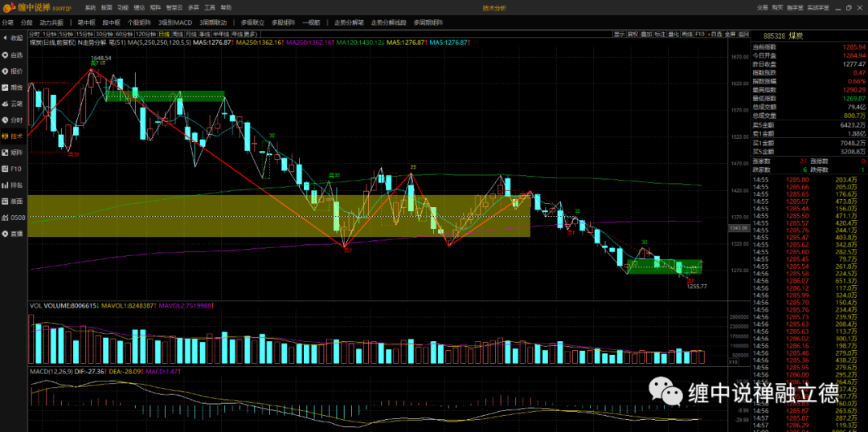Open 报价 quotes in sidebar

tap(13, 71)
